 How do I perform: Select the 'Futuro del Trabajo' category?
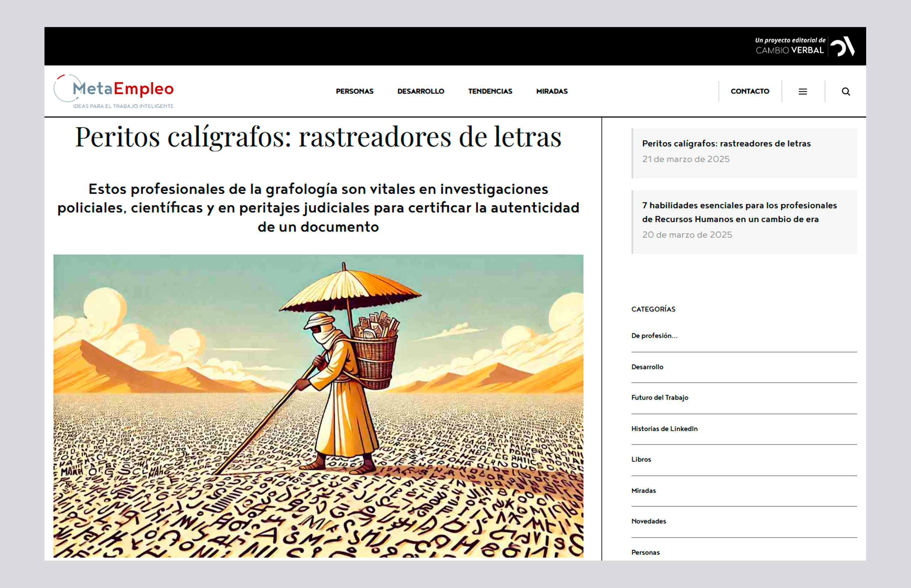(x=660, y=398)
